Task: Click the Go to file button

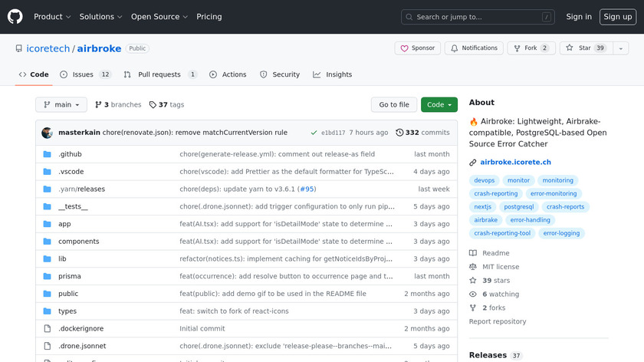Action: (x=394, y=105)
